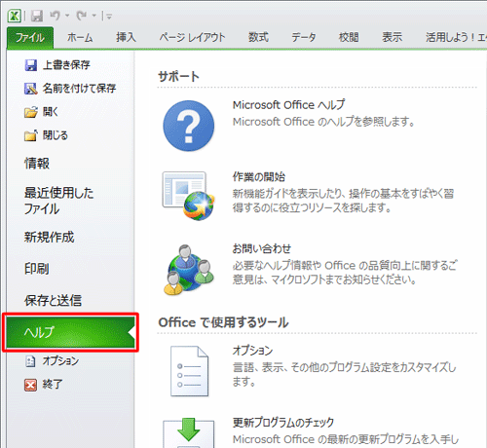Select 上書き保存 menu label
Screen dimensions: 487x448
point(66,65)
